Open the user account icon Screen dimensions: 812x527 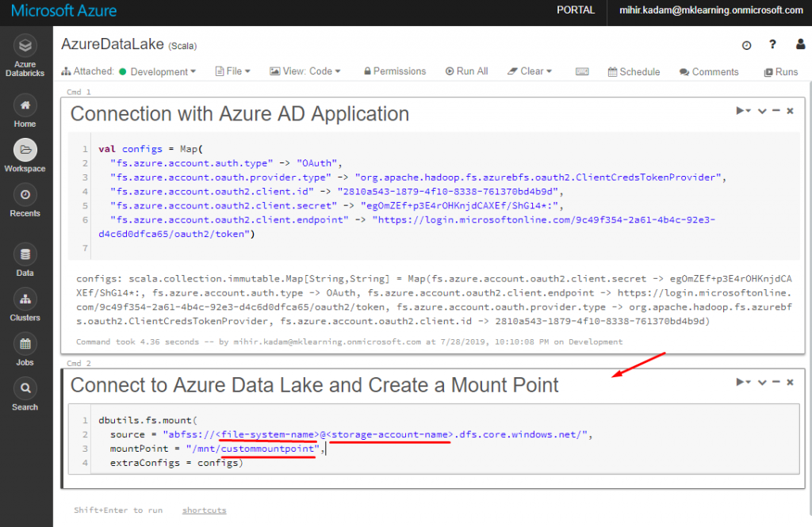[x=800, y=44]
